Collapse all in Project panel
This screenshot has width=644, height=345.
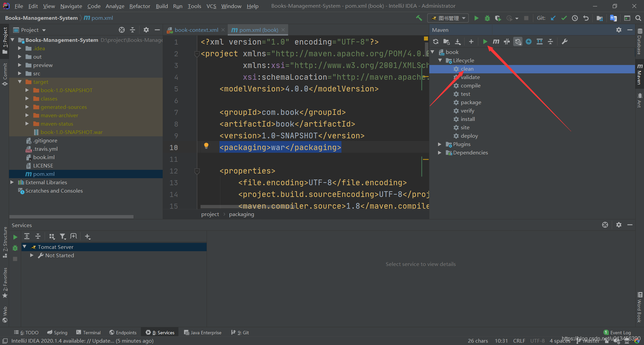pyautogui.click(x=132, y=30)
